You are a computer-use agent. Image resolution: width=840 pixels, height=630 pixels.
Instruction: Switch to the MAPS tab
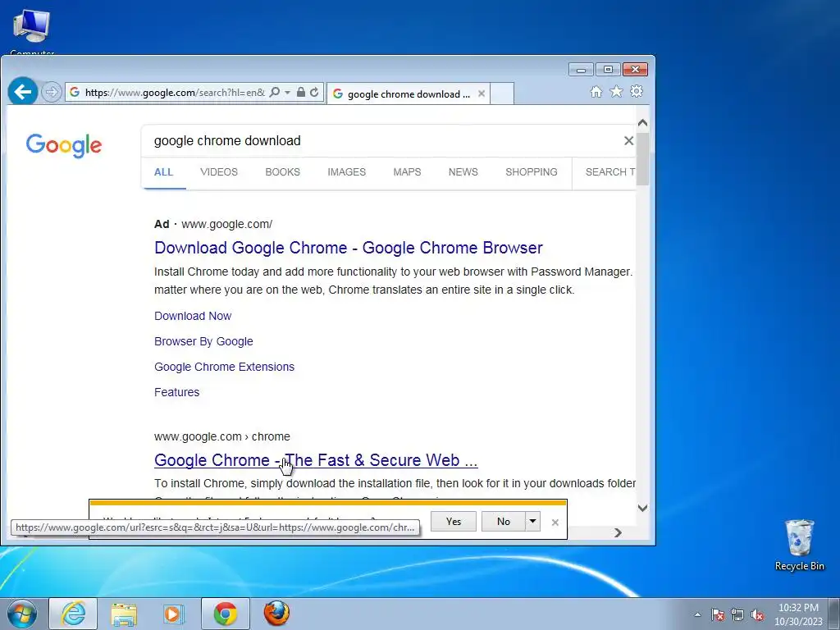point(407,172)
